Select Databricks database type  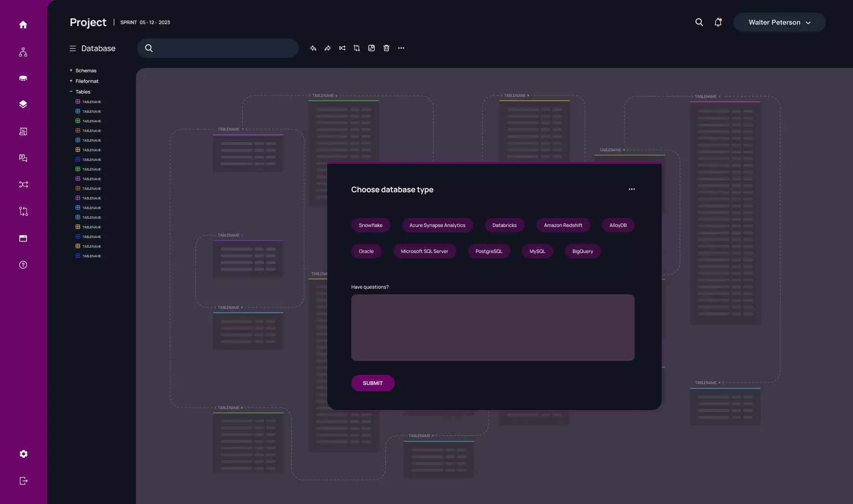[x=505, y=225]
